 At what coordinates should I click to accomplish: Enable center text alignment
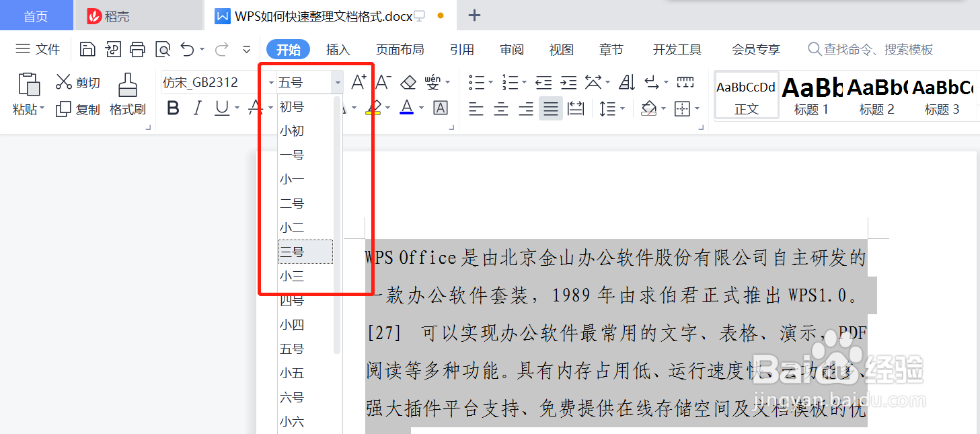click(500, 108)
